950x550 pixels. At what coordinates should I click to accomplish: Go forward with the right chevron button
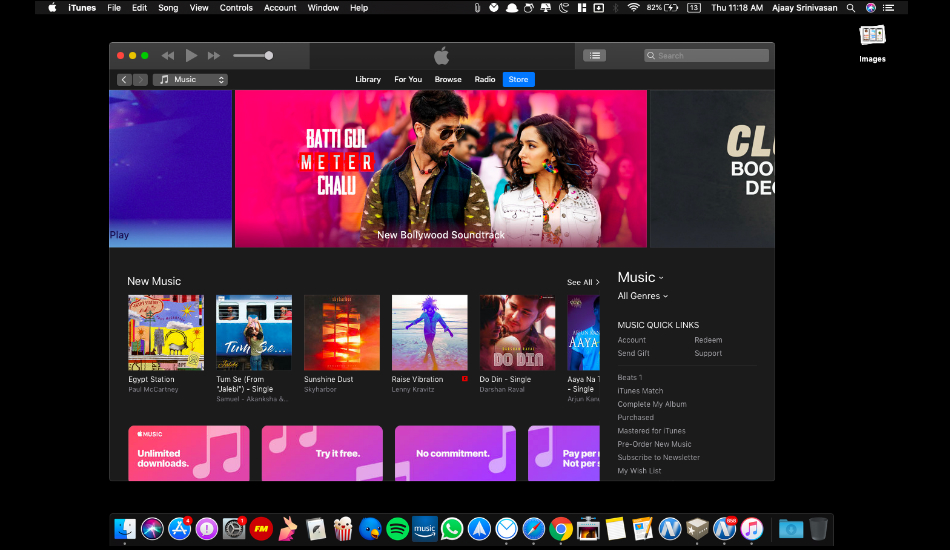(141, 79)
